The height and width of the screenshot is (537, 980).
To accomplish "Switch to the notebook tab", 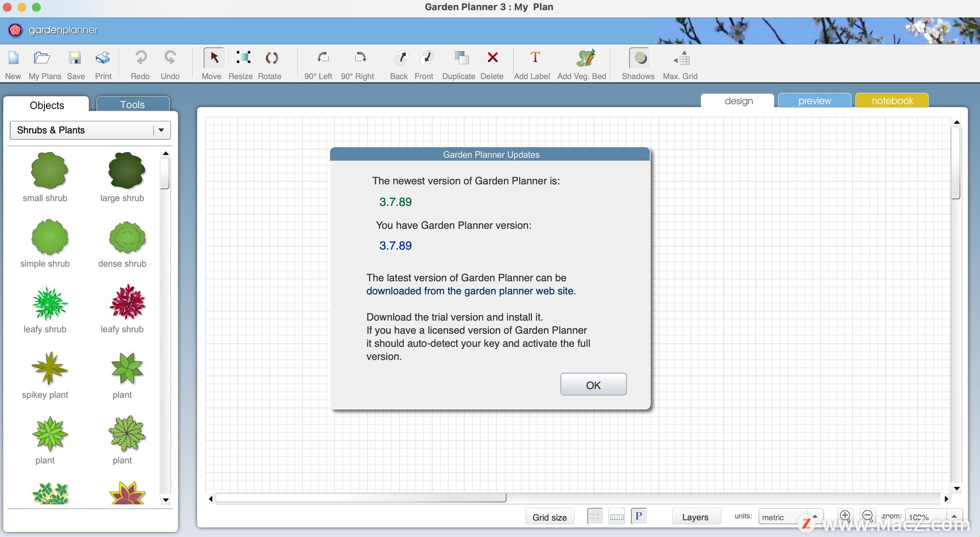I will pos(892,101).
